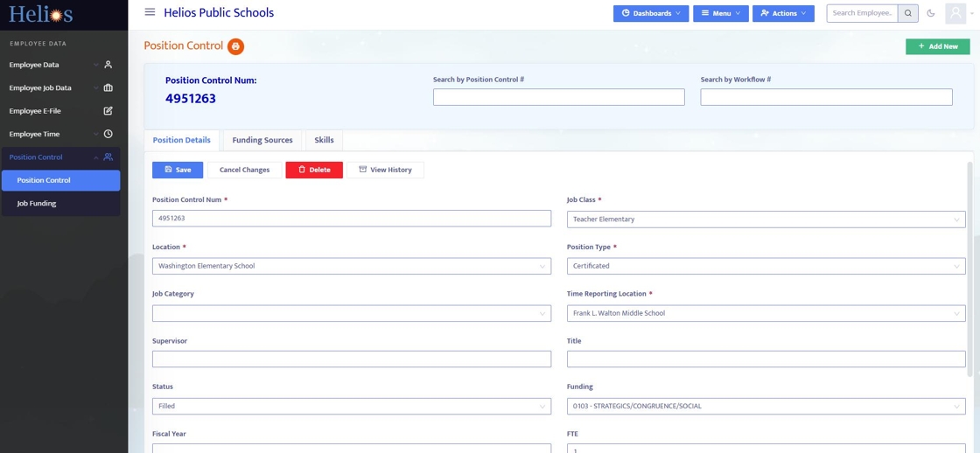Select Position Control submenu item
The width and height of the screenshot is (980, 453).
60,180
